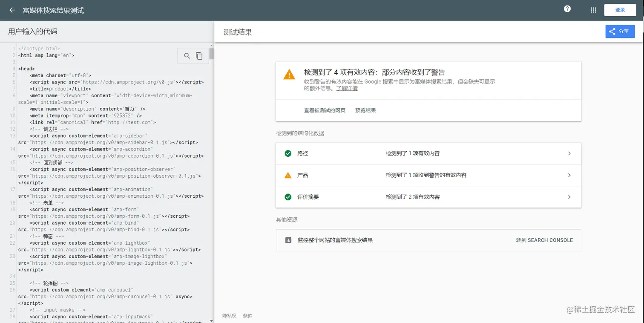This screenshot has height=323, width=644.
Task: Copy the user input code
Action: pos(199,56)
